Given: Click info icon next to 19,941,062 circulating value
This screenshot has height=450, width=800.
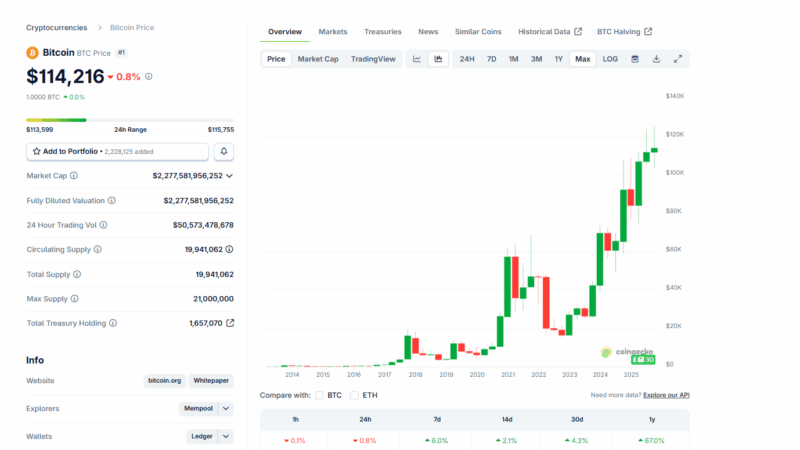Looking at the screenshot, I should (230, 249).
